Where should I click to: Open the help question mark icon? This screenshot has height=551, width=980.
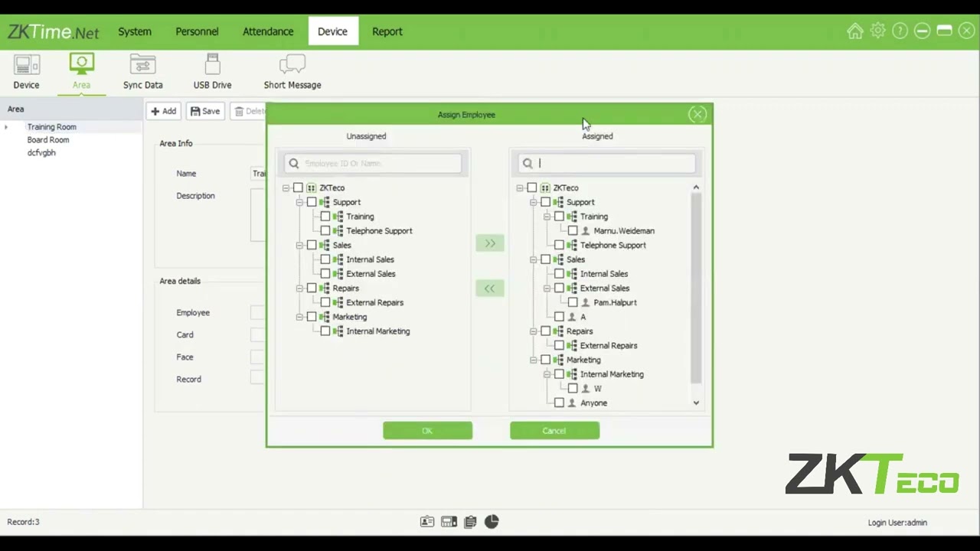(x=900, y=31)
